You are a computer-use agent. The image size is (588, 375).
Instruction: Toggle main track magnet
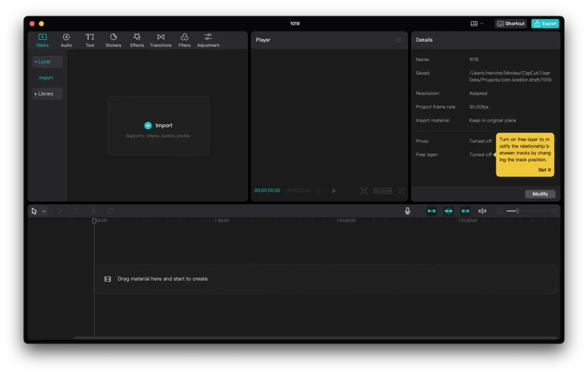point(432,211)
